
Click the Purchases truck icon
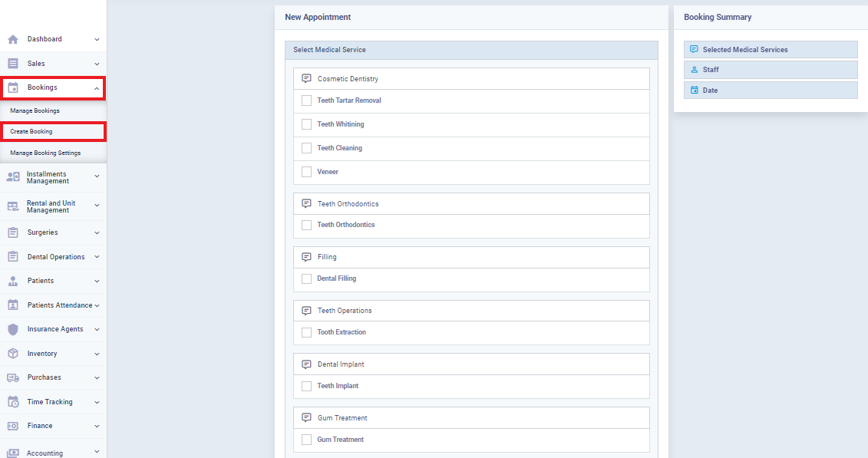tap(13, 377)
